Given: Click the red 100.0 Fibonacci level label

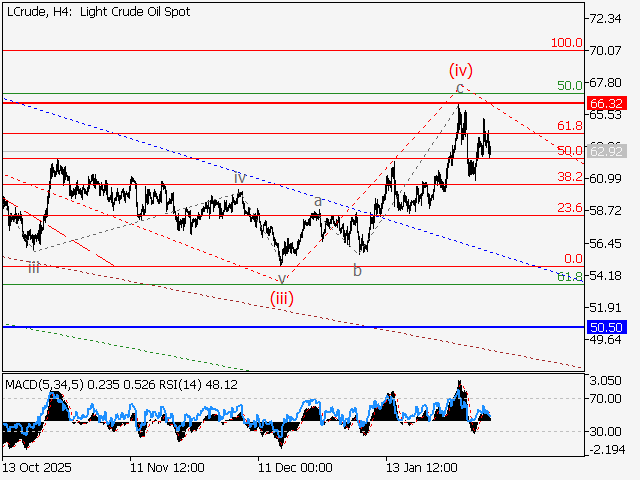Looking at the screenshot, I should pyautogui.click(x=566, y=44).
